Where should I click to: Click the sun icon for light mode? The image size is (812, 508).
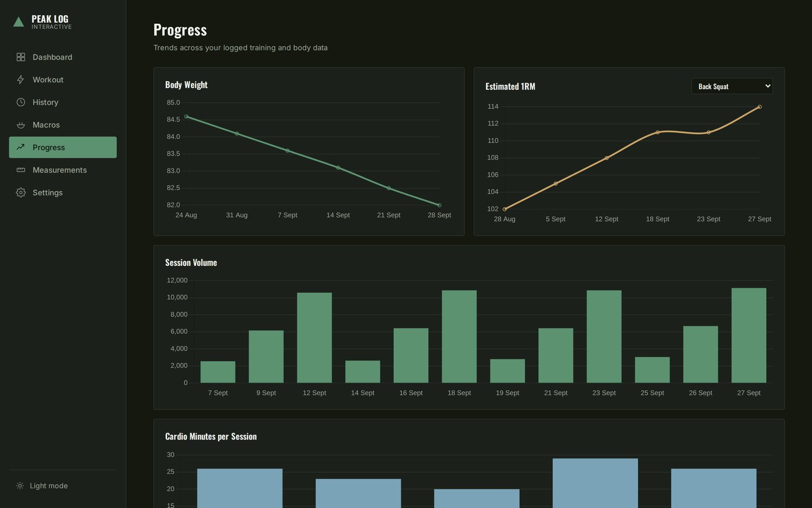(x=20, y=486)
